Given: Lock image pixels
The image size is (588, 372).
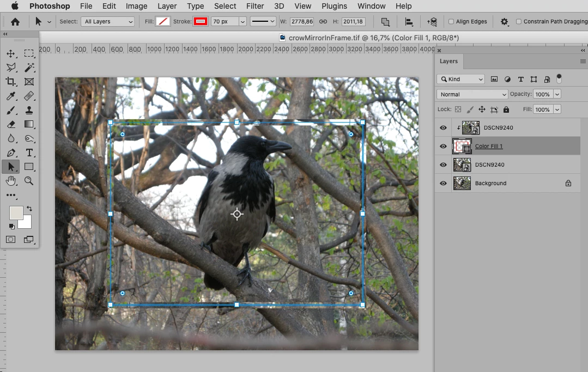Looking at the screenshot, I should coord(470,109).
